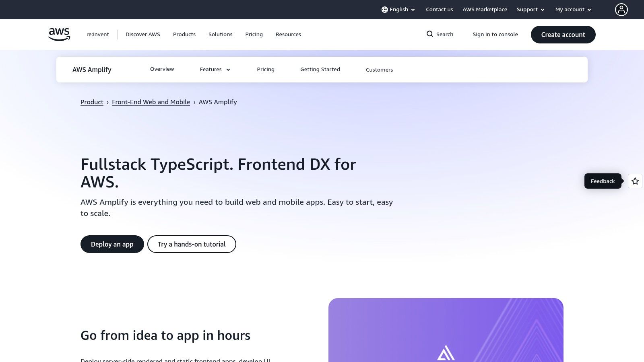The height and width of the screenshot is (362, 644).
Task: Open the Feedback button
Action: pyautogui.click(x=603, y=181)
